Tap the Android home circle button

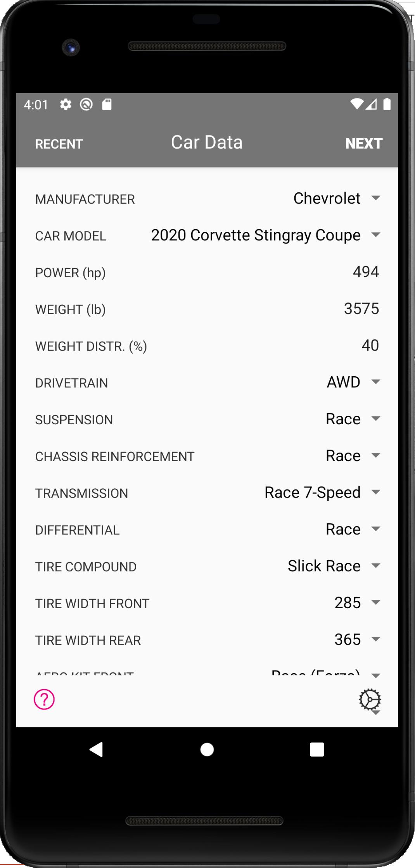tap(207, 749)
